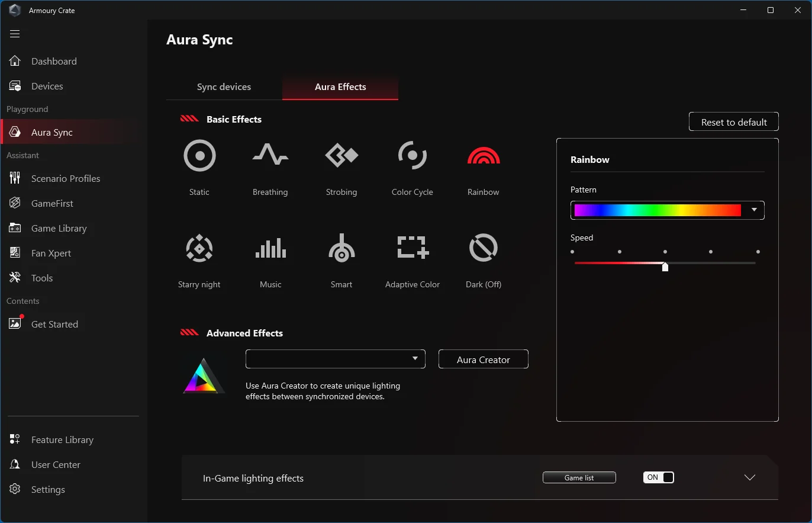Open the Game list button

579,477
